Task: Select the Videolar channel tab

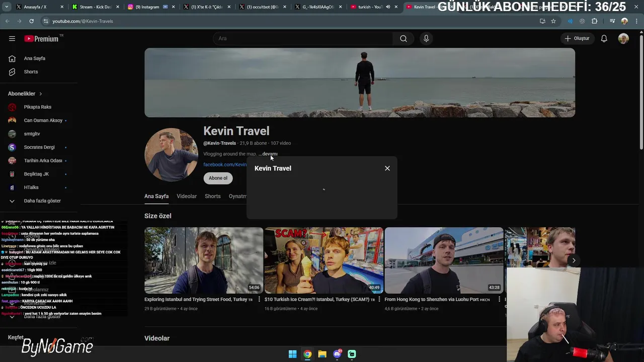Action: [187, 196]
